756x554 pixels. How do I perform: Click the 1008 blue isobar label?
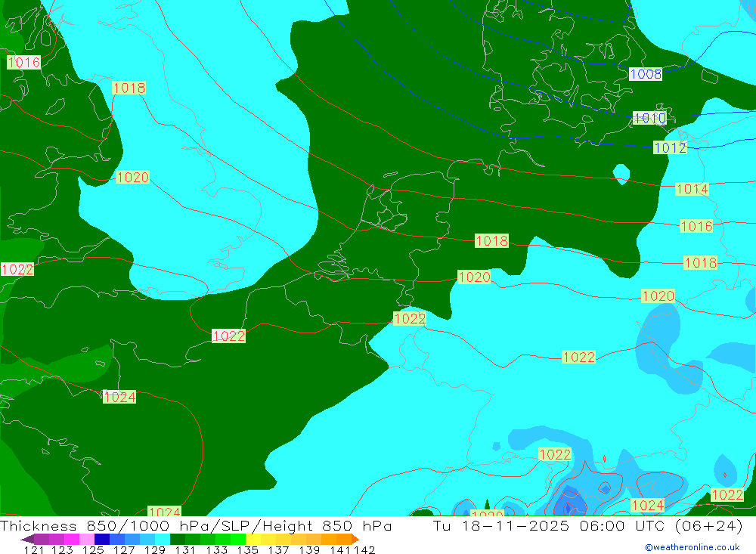tap(646, 74)
